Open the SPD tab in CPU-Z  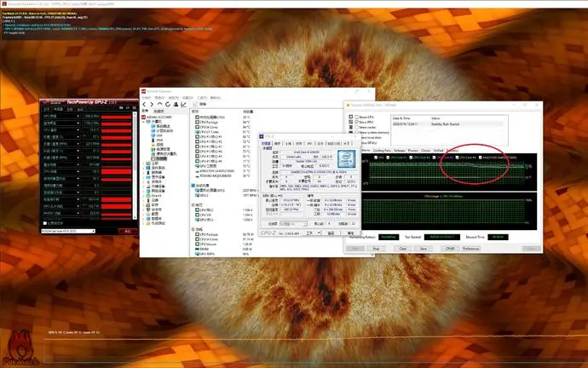click(309, 143)
